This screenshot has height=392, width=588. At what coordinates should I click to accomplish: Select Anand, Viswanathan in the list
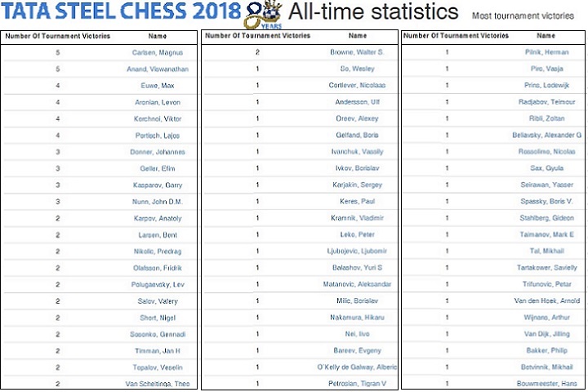click(x=158, y=69)
